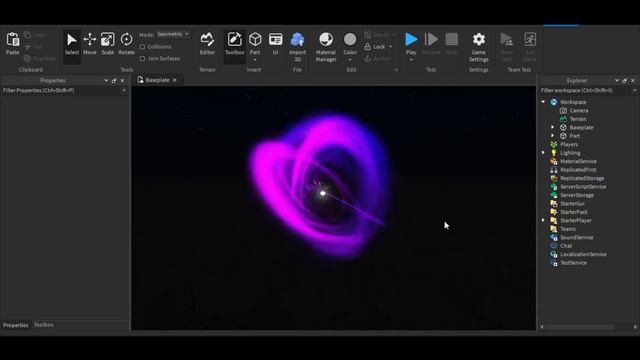Click the Import 3D icon
The width and height of the screenshot is (640, 360).
click(x=298, y=40)
